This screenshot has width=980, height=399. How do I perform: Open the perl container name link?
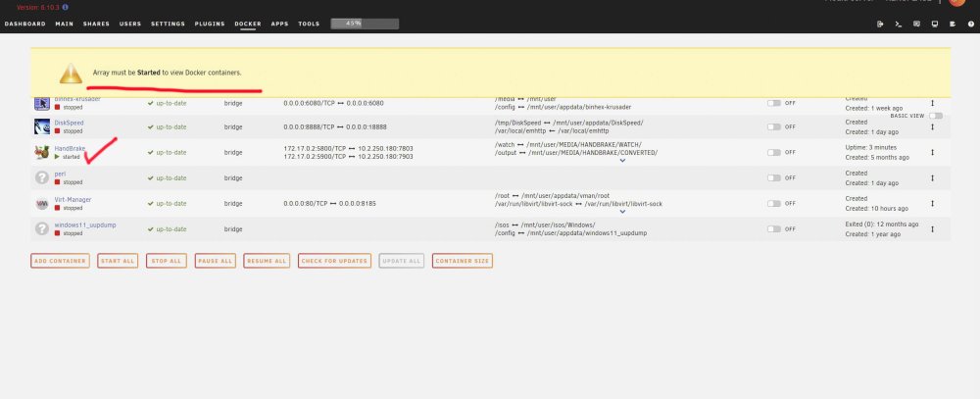pos(60,174)
